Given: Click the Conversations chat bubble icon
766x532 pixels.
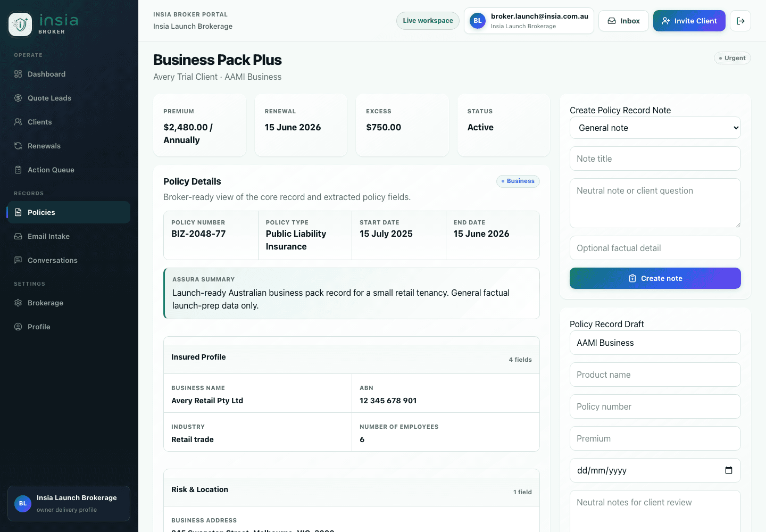Looking at the screenshot, I should (18, 260).
